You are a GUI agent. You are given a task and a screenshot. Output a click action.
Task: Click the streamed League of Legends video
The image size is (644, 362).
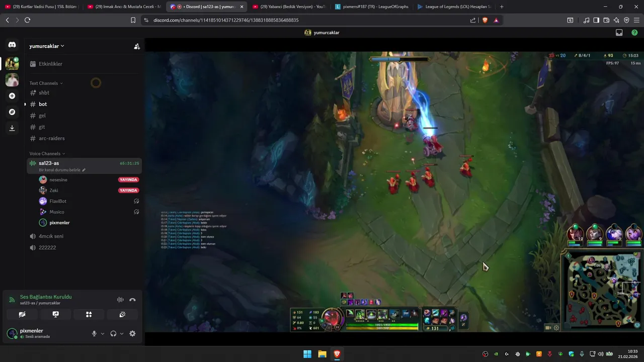(394, 192)
